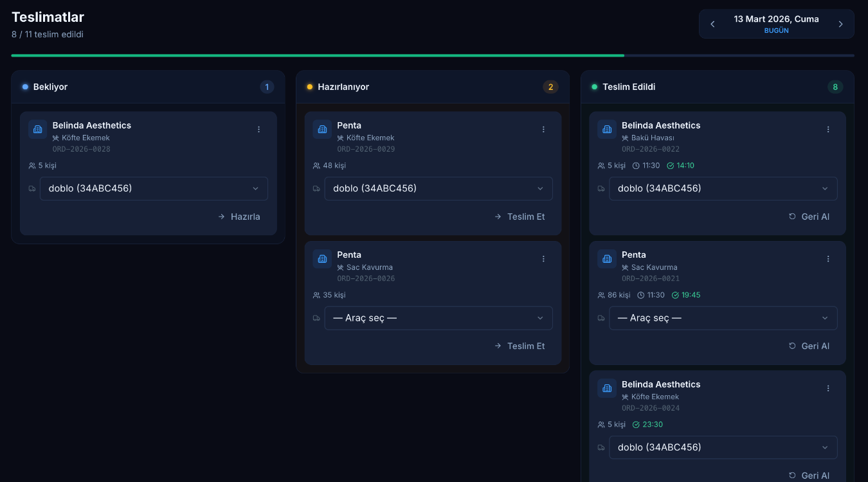Click the green check icon beside 19:45
Viewport: 868px width, 482px height.
pos(675,296)
